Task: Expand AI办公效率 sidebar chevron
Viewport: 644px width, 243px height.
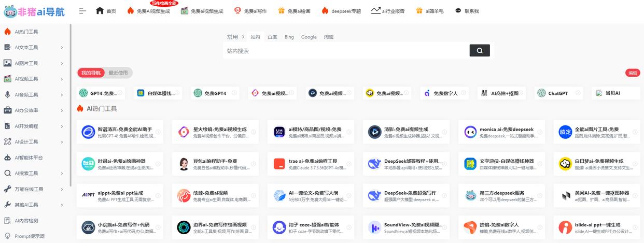Action: [x=62, y=110]
